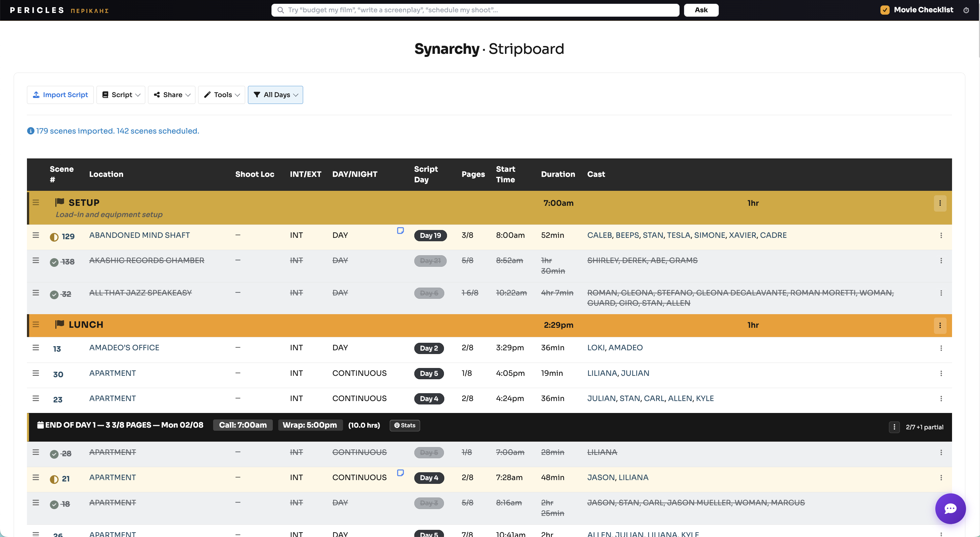
Task: Toggle half-complete status on scene 21
Action: click(54, 479)
